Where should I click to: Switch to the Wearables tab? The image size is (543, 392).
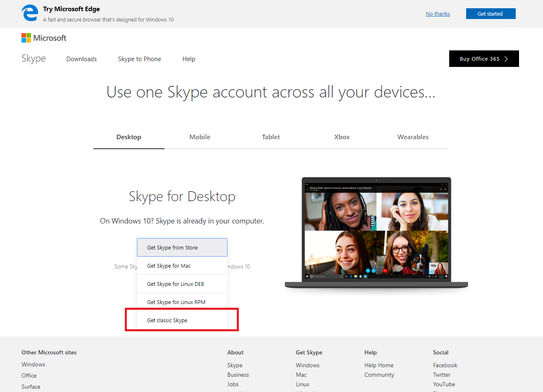tap(413, 137)
